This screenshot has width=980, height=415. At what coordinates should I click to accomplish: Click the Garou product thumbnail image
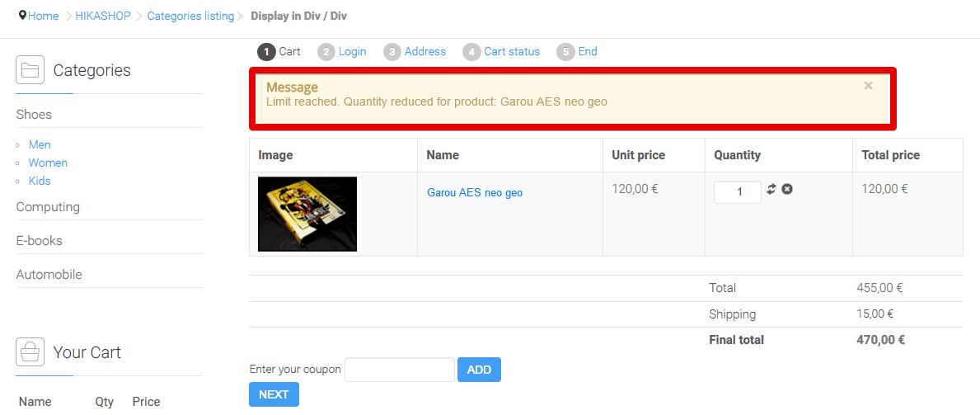click(307, 214)
